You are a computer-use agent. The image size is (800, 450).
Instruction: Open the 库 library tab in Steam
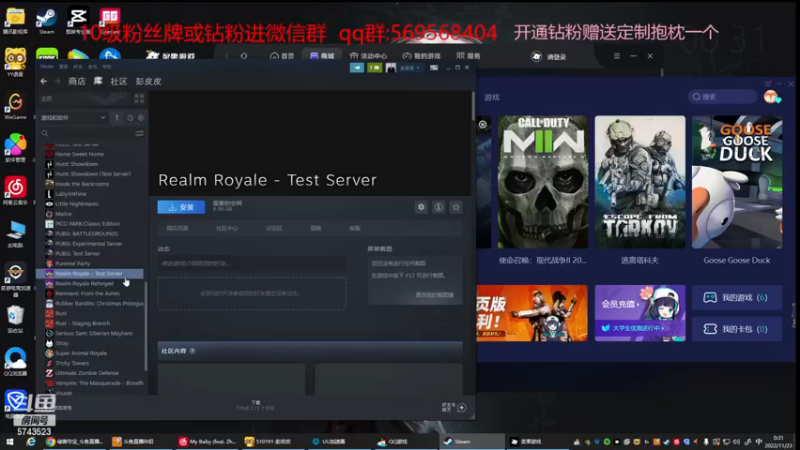(98, 81)
